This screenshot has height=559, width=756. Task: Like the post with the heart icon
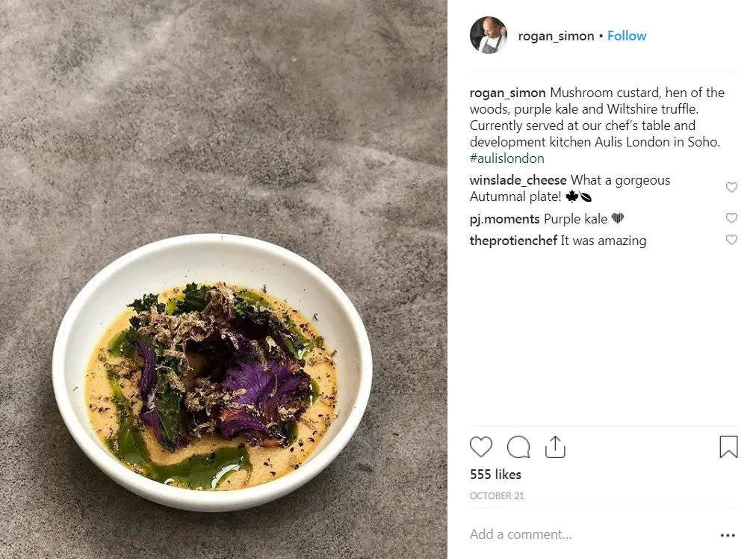(x=481, y=447)
